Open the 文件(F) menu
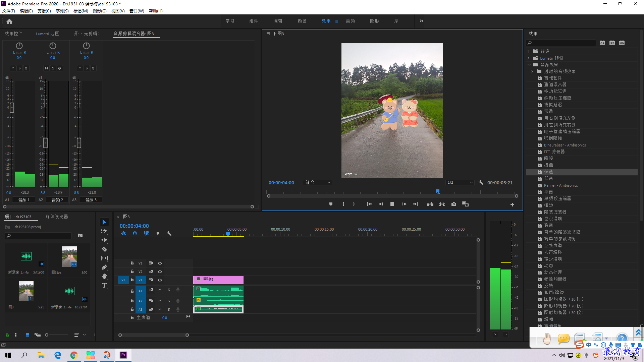Screen dimensions: 644x362 coord(9,11)
